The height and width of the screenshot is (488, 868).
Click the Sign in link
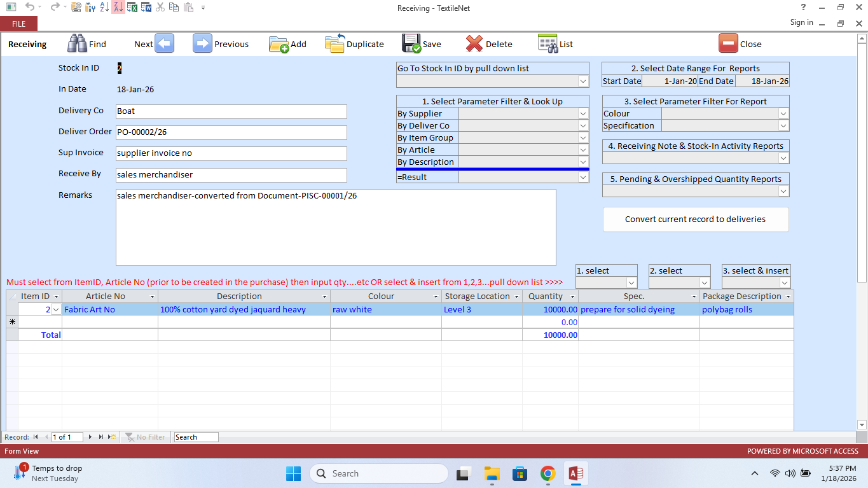801,22
